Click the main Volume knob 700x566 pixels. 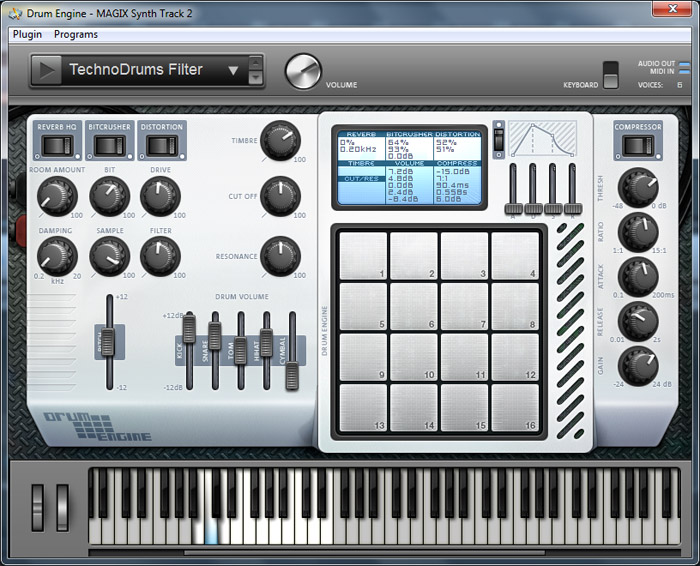[x=301, y=71]
